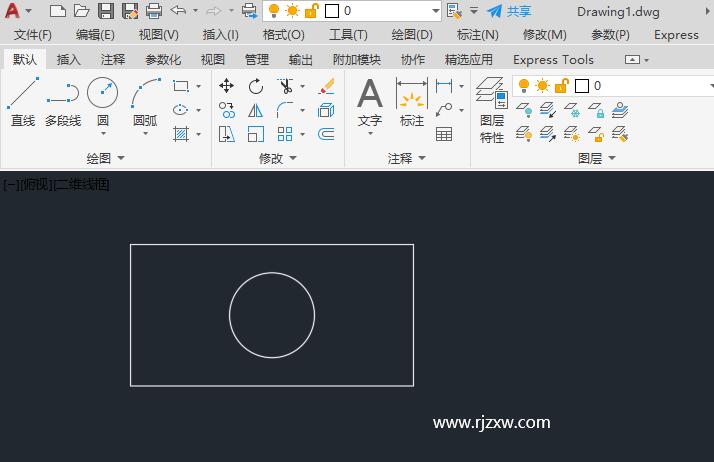Click the Plot printer icon
The image size is (714, 462).
click(x=154, y=10)
